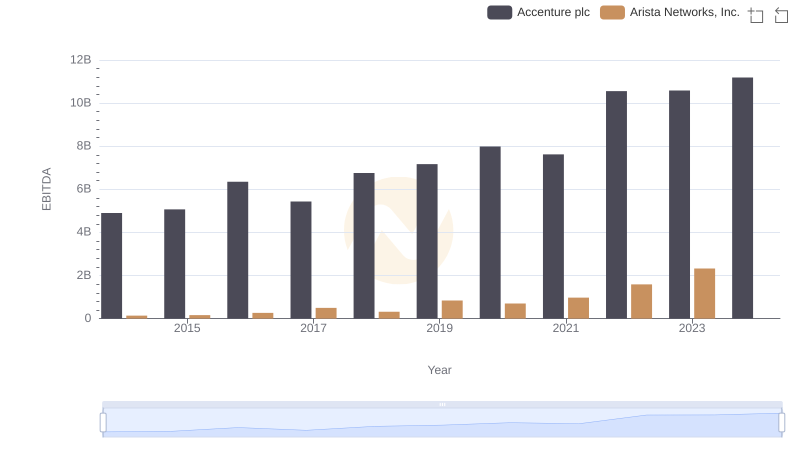
Task: Click the Accenture bar for 2020
Action: (490, 233)
